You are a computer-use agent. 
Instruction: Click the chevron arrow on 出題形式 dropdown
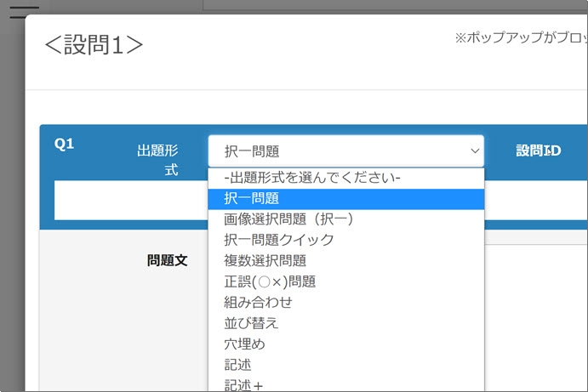coord(474,151)
